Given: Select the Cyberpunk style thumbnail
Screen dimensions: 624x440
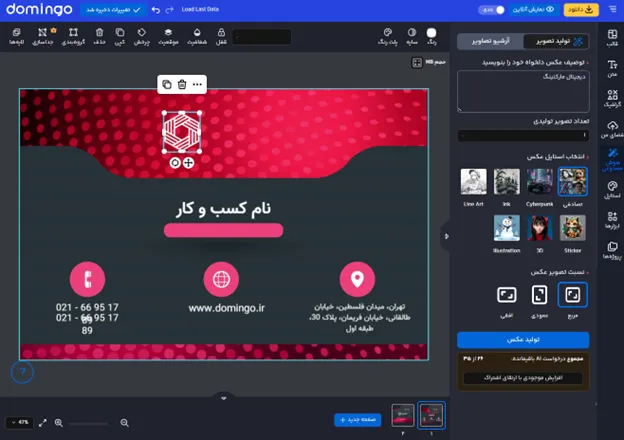Looking at the screenshot, I should click(539, 183).
